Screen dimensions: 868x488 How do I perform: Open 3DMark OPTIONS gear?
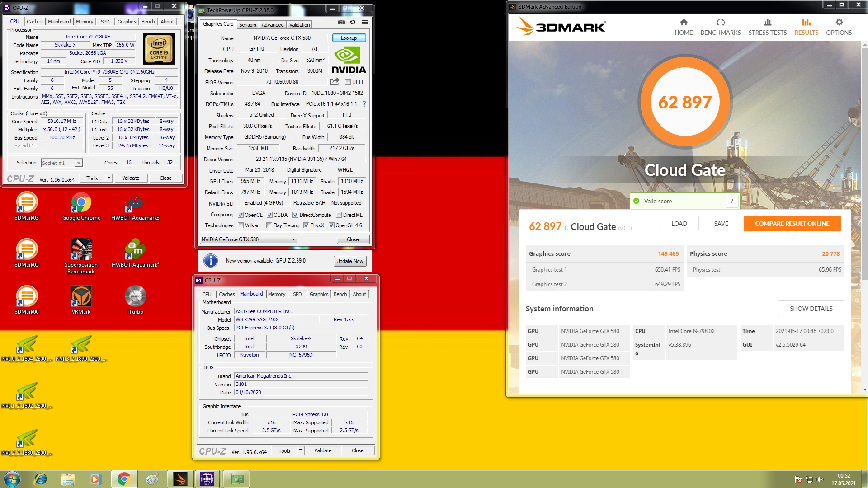[839, 27]
